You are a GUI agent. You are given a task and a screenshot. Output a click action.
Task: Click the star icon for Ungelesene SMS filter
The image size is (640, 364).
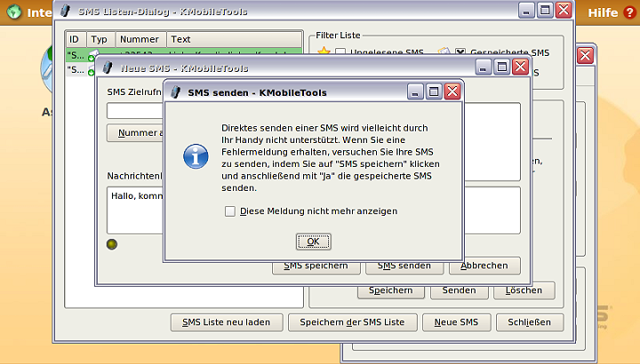click(x=324, y=51)
